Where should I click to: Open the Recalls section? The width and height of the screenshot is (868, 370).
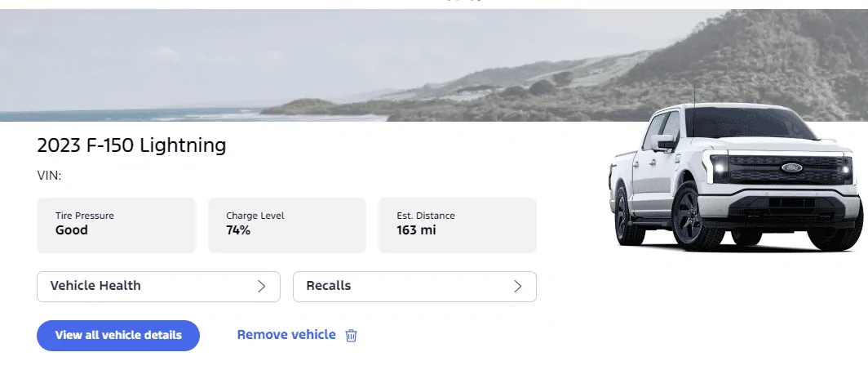point(414,287)
